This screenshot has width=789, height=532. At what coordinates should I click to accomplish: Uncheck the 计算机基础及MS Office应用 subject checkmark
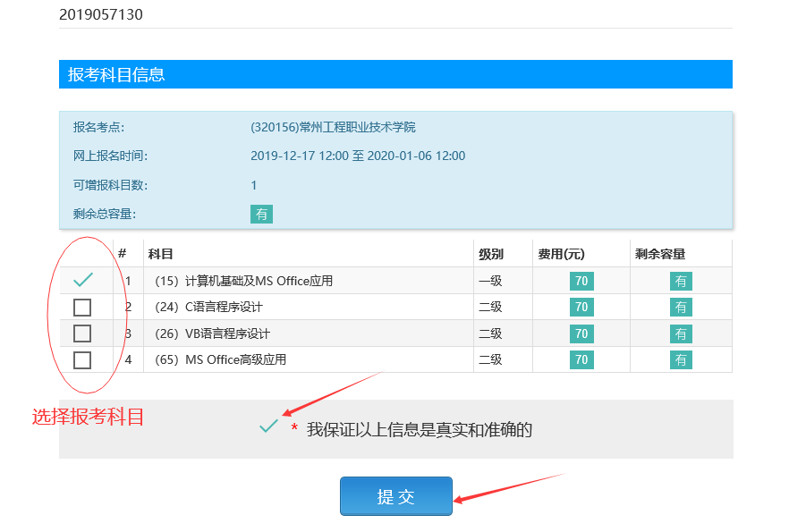[82, 281]
